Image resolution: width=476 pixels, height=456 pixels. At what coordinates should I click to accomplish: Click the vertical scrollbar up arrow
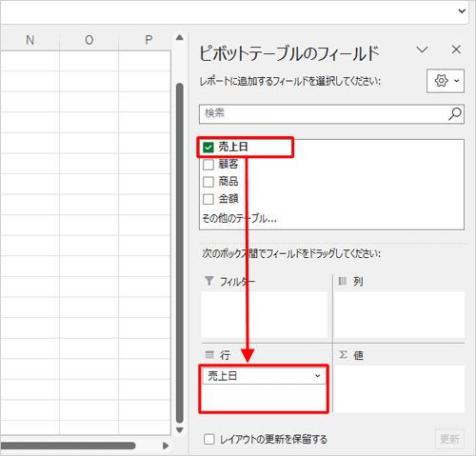(x=180, y=38)
